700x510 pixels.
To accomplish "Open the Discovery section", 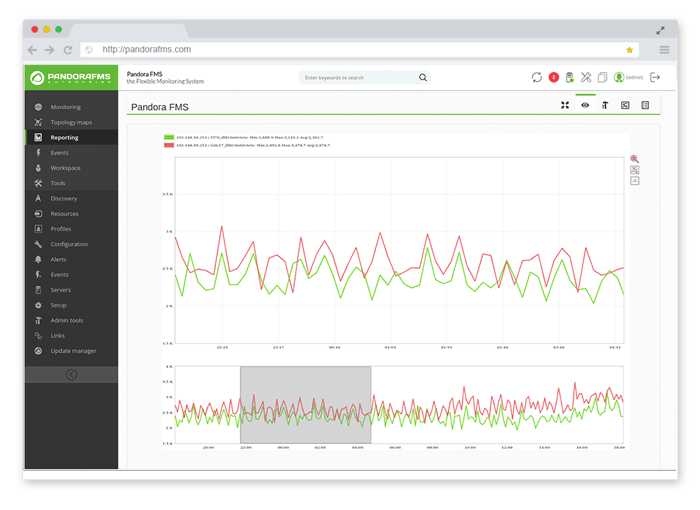I will click(71, 198).
